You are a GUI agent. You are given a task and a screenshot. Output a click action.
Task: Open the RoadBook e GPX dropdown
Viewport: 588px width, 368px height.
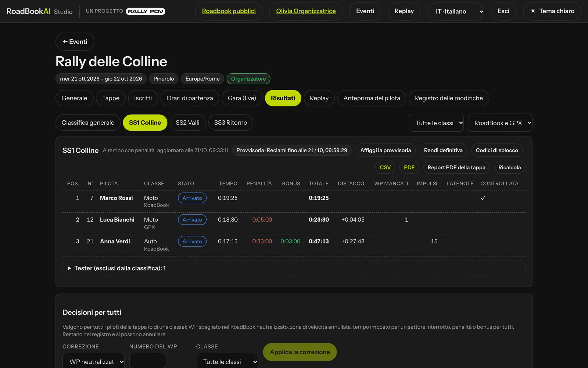pyautogui.click(x=500, y=123)
